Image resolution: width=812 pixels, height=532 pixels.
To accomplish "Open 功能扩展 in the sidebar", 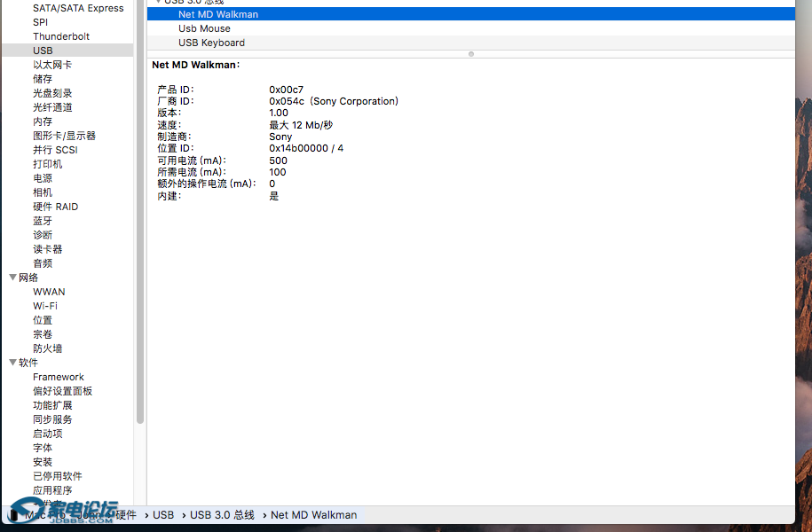I will (x=52, y=405).
